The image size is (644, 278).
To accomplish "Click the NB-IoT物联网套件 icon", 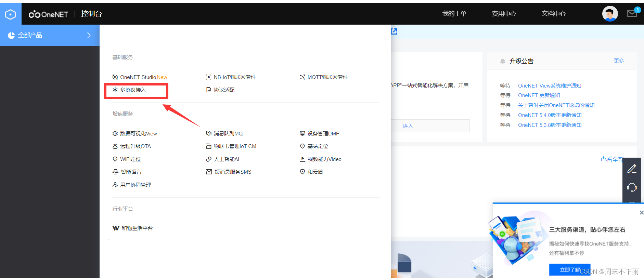I will tap(208, 77).
